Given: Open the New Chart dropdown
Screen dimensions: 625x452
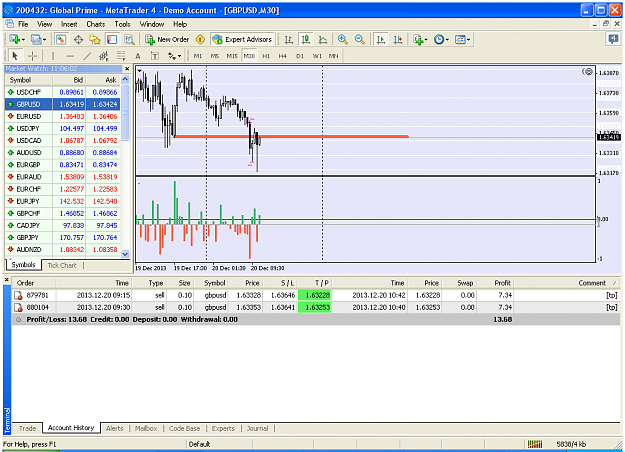Looking at the screenshot, I should pyautogui.click(x=17, y=39).
